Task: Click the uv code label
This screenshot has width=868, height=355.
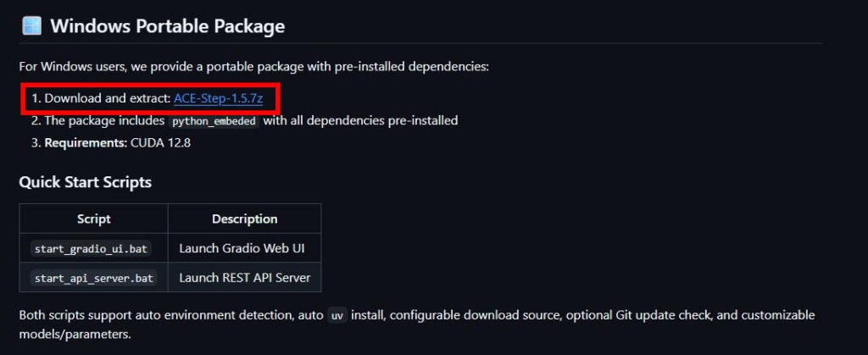Action: click(x=338, y=316)
